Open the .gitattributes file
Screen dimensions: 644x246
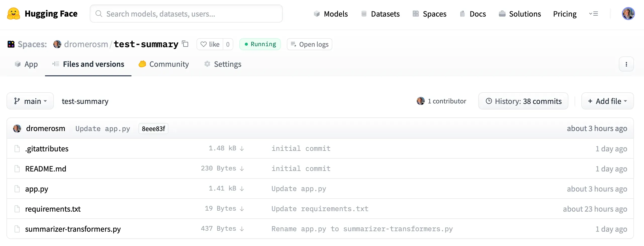pyautogui.click(x=47, y=149)
